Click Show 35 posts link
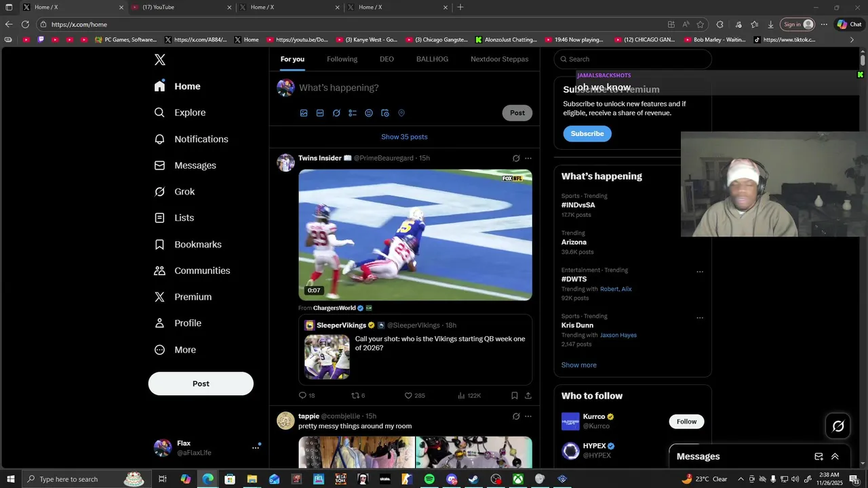Viewport: 868px width, 488px height. (x=404, y=137)
